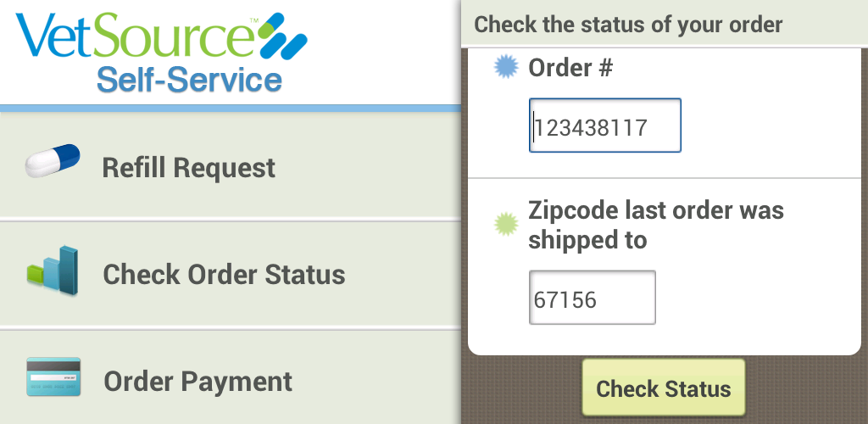The height and width of the screenshot is (424, 868).
Task: Select Check Order Status from the menu
Action: [x=224, y=275]
